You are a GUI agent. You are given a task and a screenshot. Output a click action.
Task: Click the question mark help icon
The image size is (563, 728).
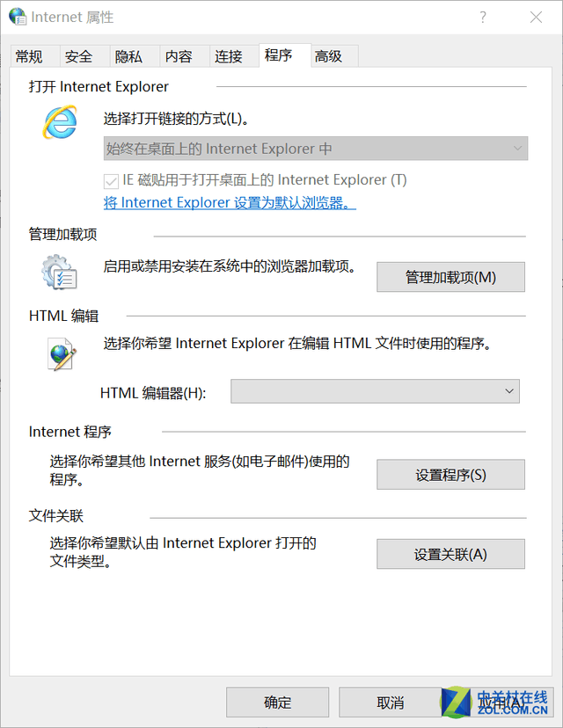(x=483, y=18)
